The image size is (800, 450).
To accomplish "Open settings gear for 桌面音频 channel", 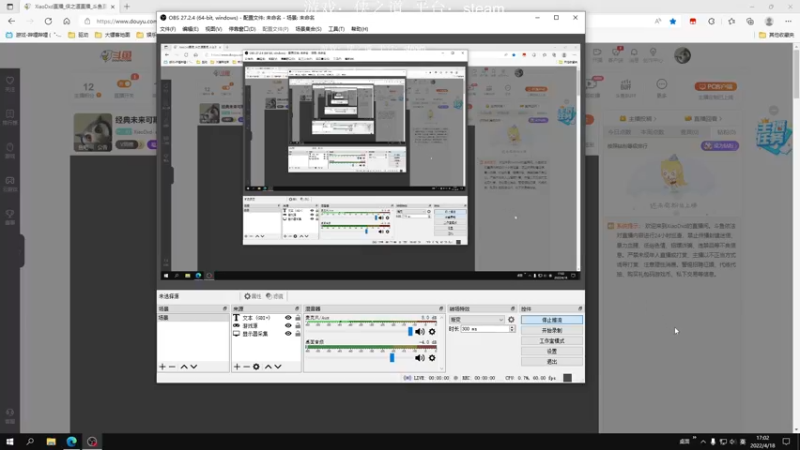I will (432, 358).
